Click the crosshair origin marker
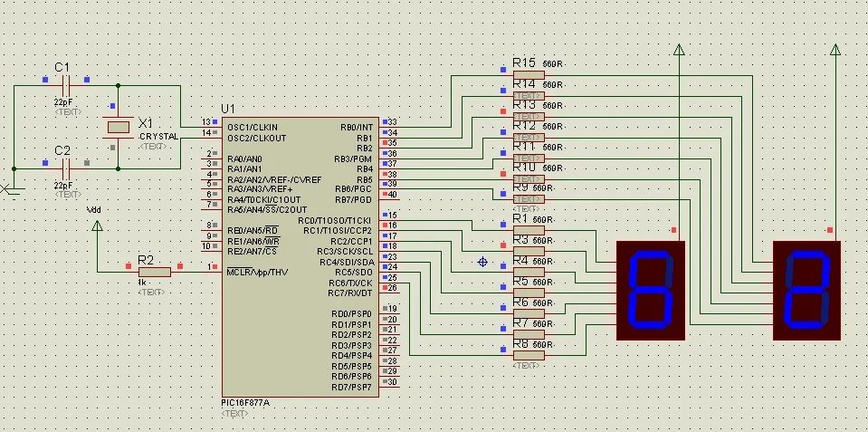868x432 pixels. point(482,262)
